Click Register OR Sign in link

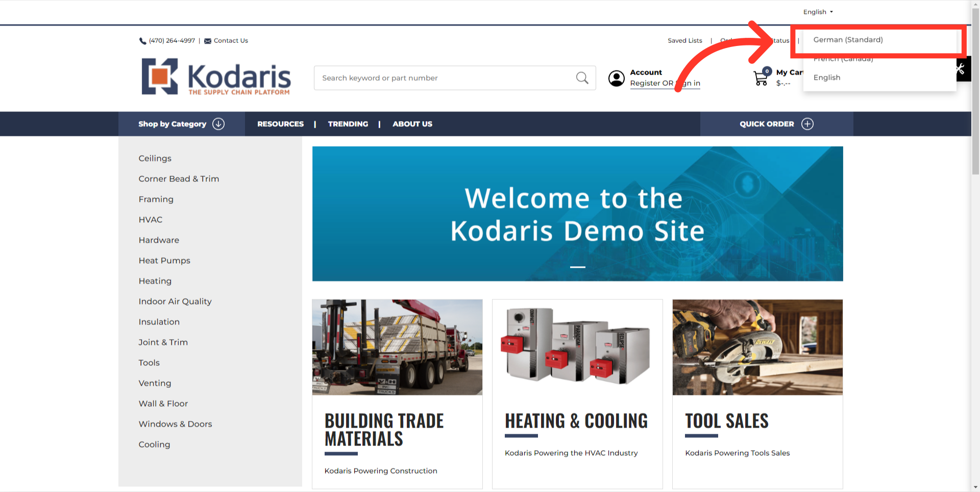coord(665,83)
